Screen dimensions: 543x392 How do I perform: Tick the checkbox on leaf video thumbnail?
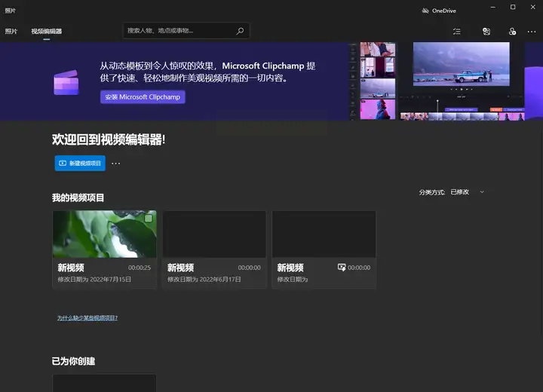(x=149, y=218)
